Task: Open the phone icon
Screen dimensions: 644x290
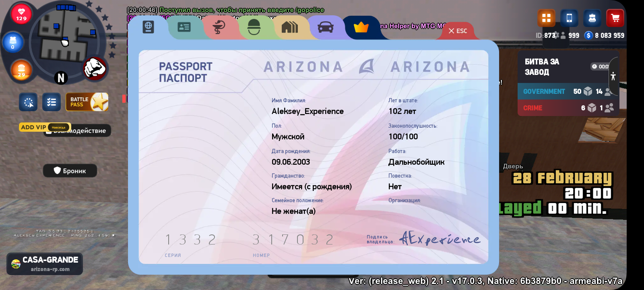Action: coord(569,18)
